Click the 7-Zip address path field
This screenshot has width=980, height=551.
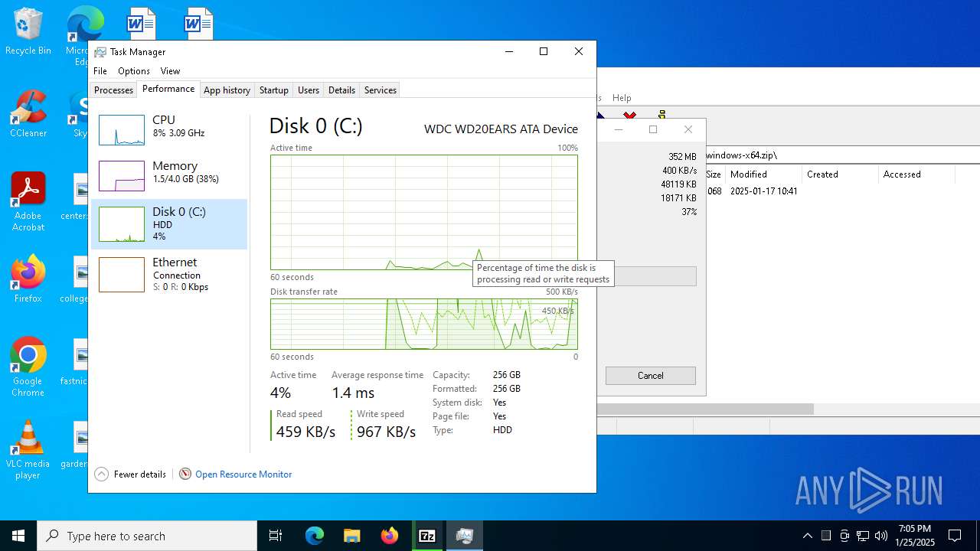coord(842,155)
